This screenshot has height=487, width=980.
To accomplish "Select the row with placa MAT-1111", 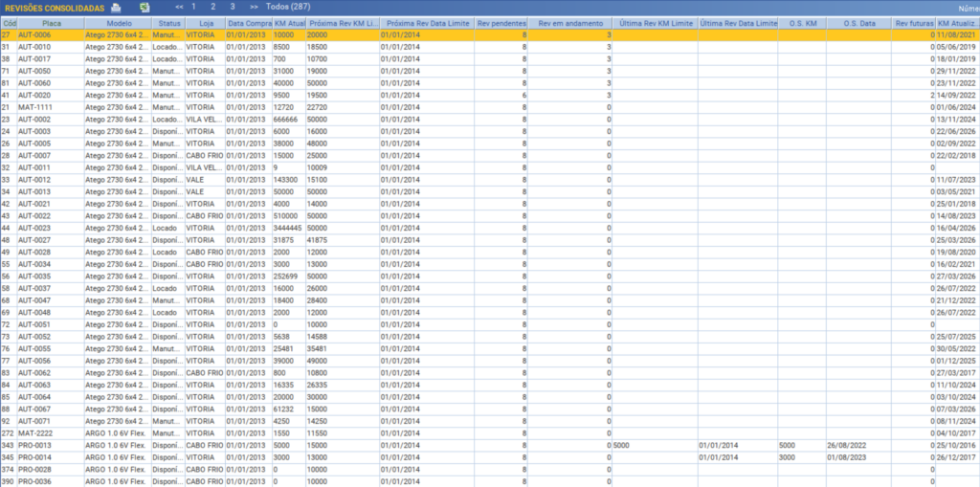I will [x=490, y=107].
